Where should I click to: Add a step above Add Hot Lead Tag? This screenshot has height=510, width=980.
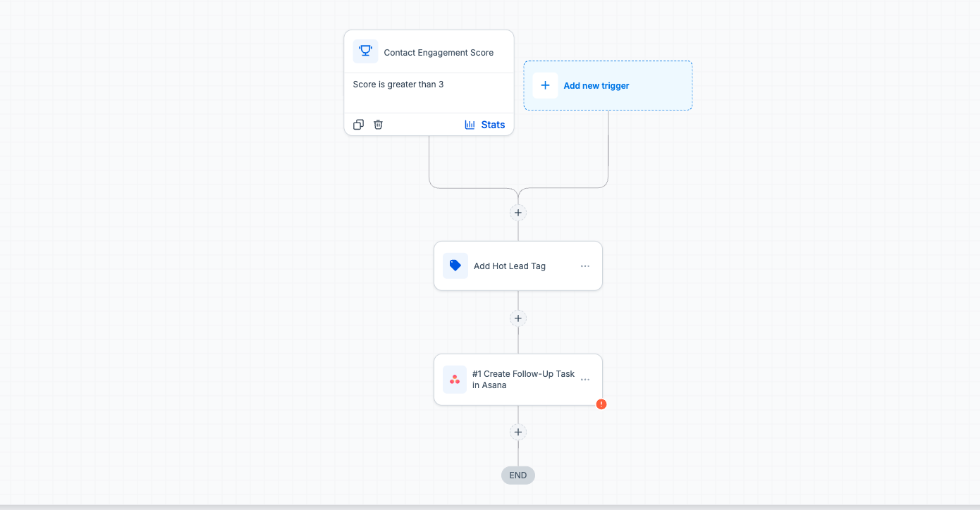(518, 213)
